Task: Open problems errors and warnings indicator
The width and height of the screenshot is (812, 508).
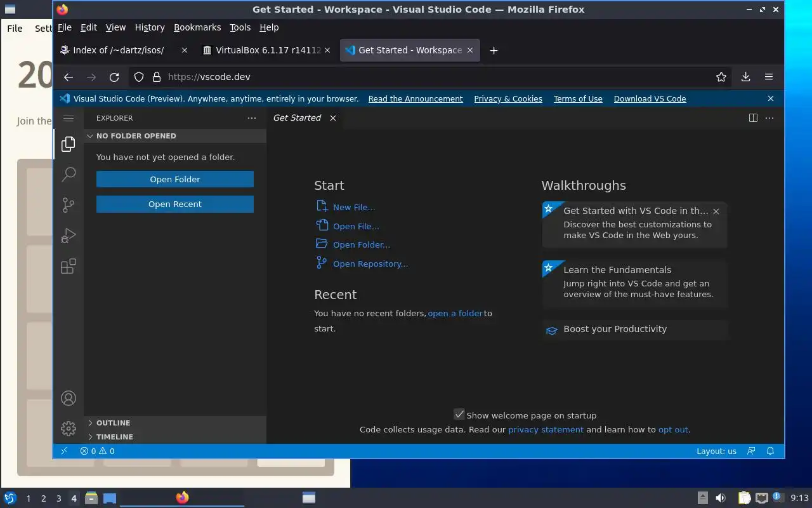Action: point(97,451)
